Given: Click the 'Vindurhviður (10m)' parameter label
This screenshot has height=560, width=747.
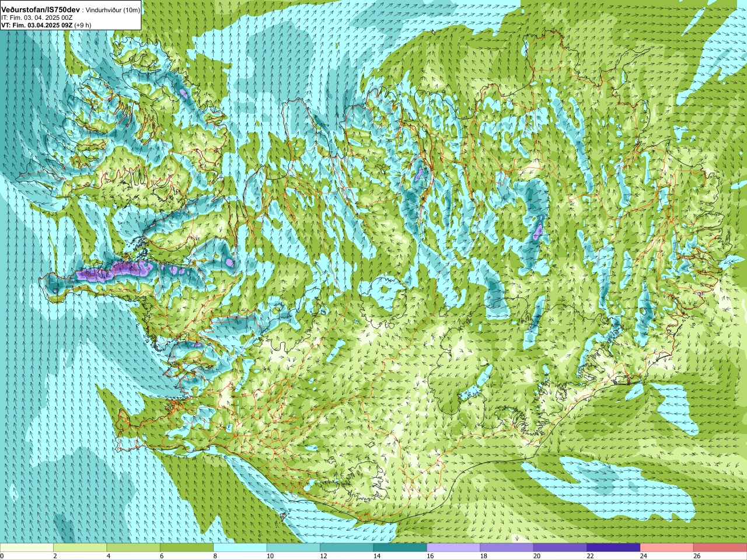Looking at the screenshot, I should 113,10.
